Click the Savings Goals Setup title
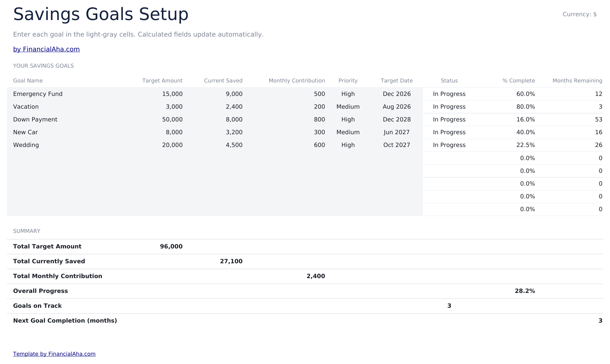 [x=101, y=14]
